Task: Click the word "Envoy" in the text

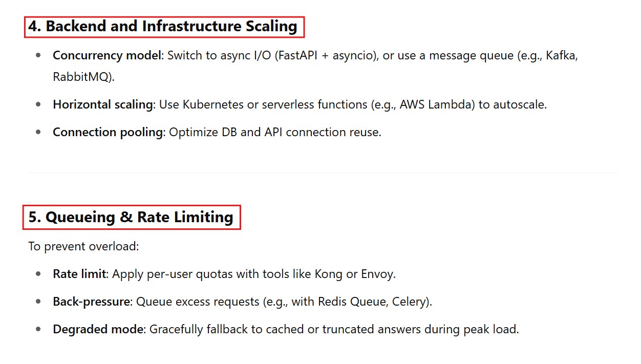Action: (377, 274)
